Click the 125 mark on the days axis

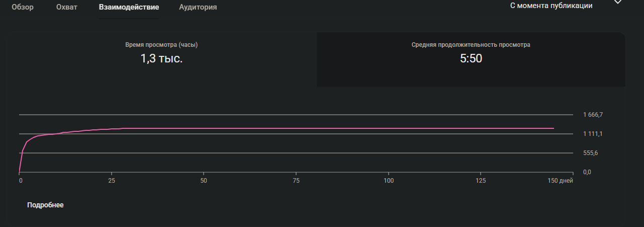pyautogui.click(x=481, y=181)
